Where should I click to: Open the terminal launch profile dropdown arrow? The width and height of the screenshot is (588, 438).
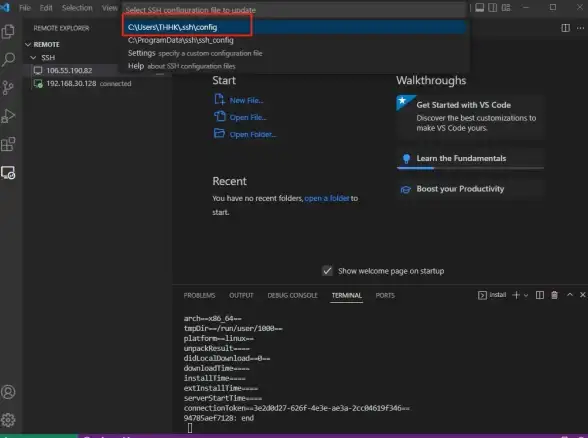point(526,296)
